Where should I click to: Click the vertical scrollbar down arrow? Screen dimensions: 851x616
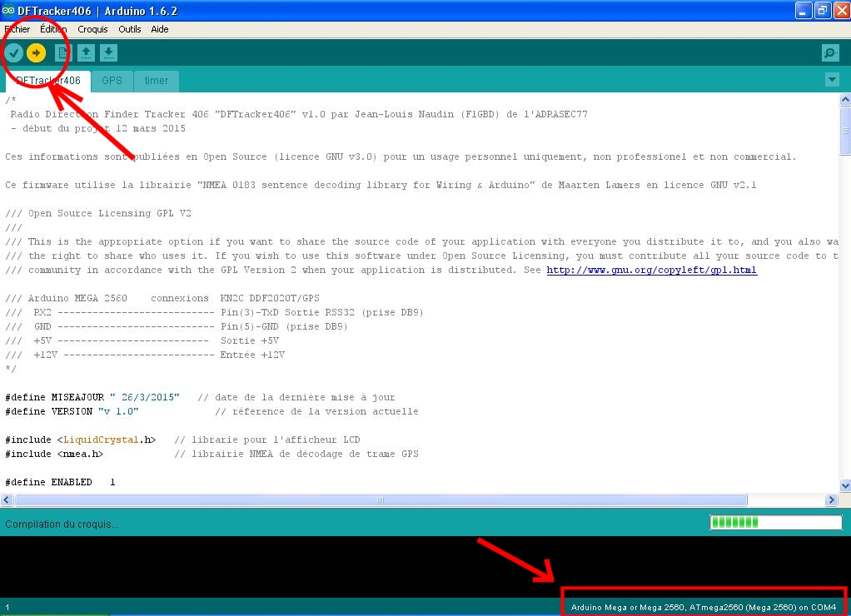[845, 486]
